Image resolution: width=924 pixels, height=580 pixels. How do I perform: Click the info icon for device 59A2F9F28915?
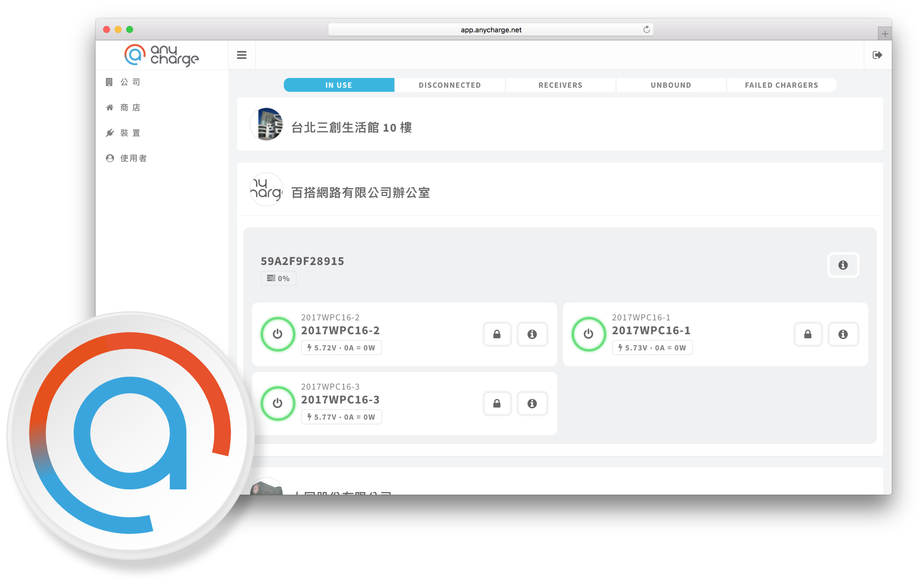point(843,265)
